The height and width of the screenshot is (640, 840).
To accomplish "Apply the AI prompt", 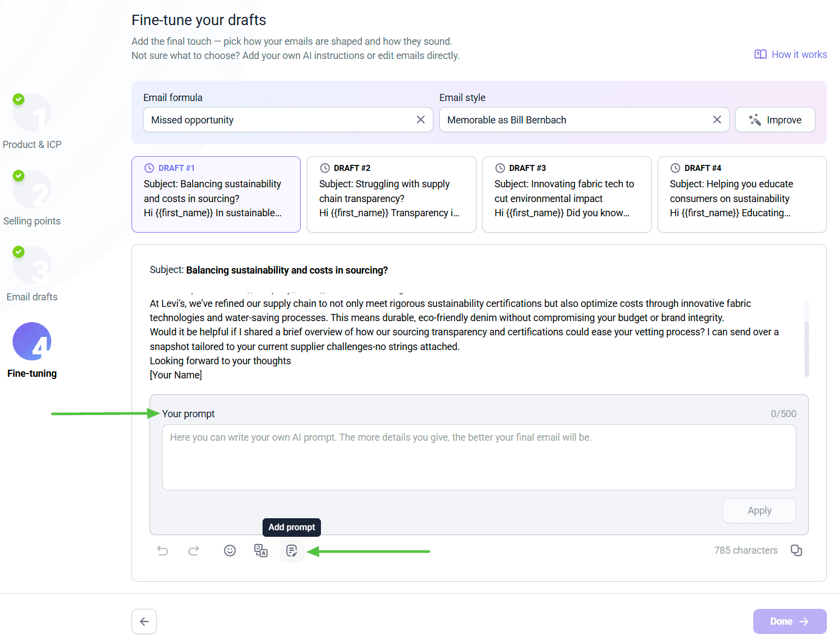I will click(x=759, y=511).
